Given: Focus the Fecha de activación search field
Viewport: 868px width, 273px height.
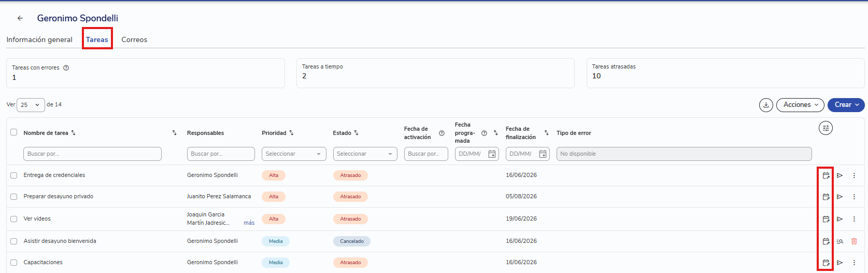Looking at the screenshot, I should pyautogui.click(x=426, y=154).
